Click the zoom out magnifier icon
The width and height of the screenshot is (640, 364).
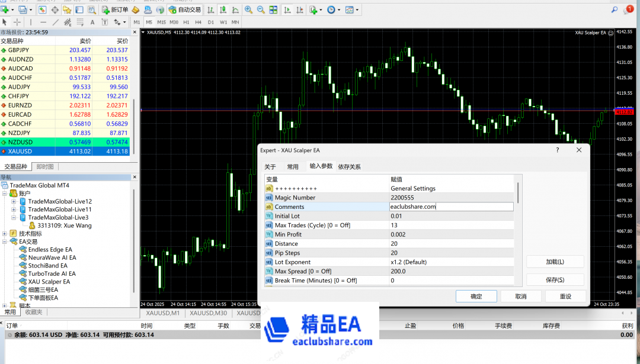point(261,9)
